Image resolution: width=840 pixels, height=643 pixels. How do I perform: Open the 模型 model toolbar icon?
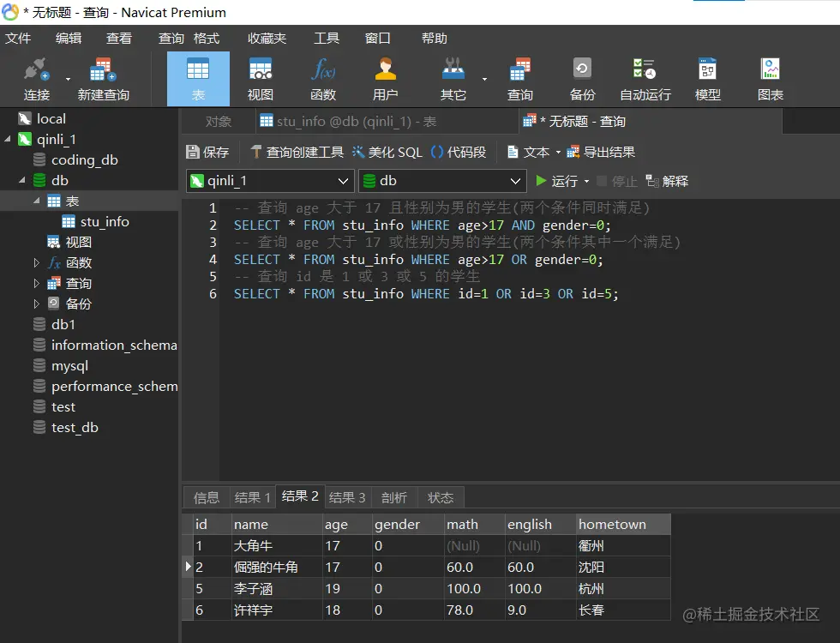(707, 79)
